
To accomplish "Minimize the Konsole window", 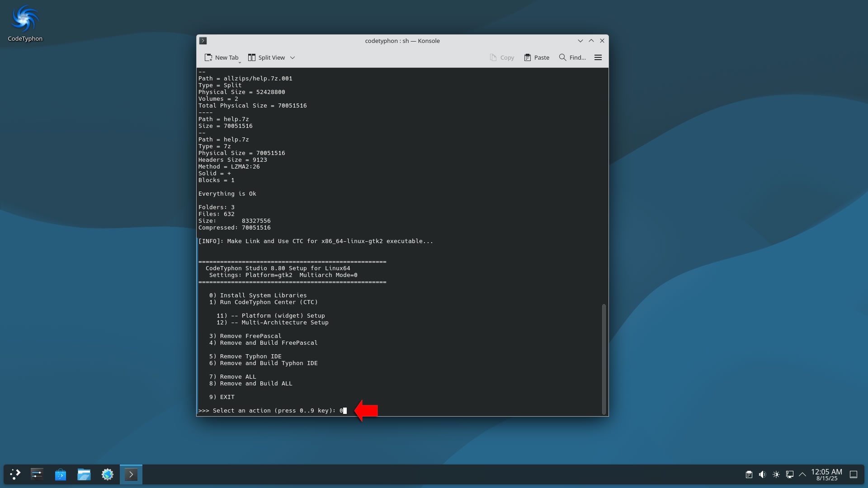I will click(580, 41).
